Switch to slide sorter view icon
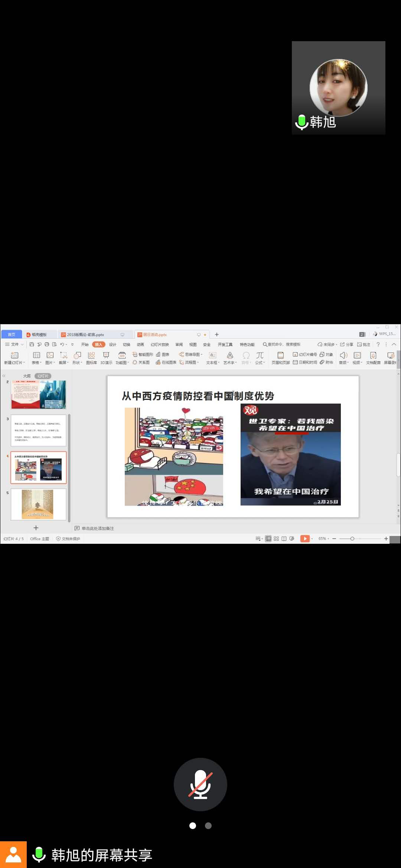 [276, 539]
